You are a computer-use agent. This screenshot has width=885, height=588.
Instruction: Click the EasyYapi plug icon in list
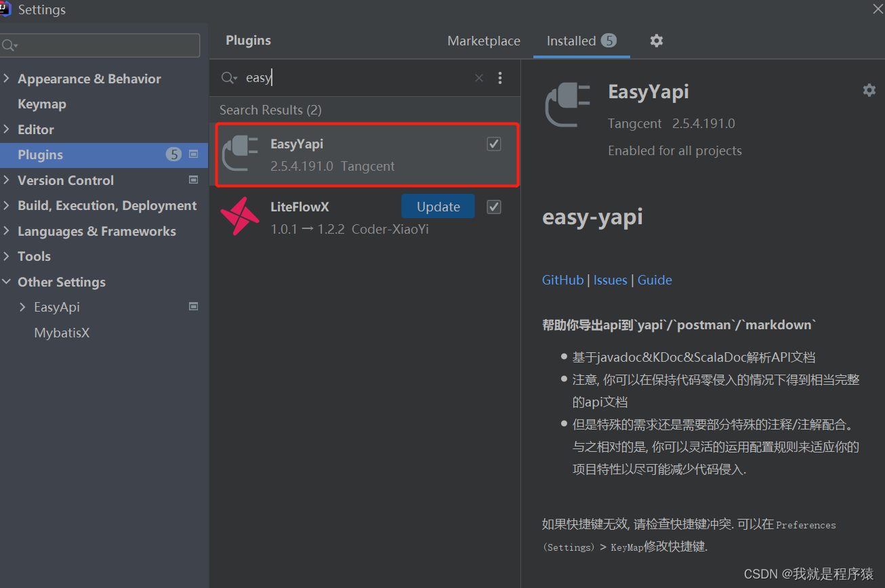click(241, 154)
